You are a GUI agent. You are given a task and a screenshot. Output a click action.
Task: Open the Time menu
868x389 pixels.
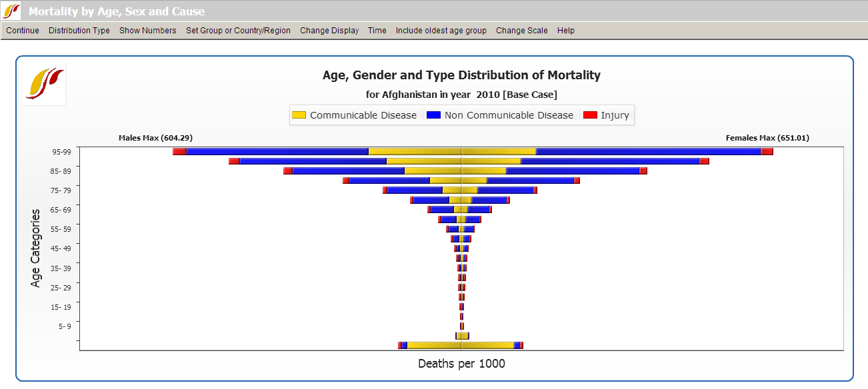pyautogui.click(x=377, y=30)
